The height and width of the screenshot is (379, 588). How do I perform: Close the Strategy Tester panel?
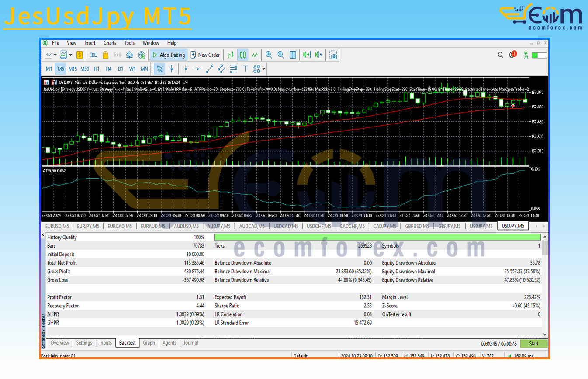(43, 235)
